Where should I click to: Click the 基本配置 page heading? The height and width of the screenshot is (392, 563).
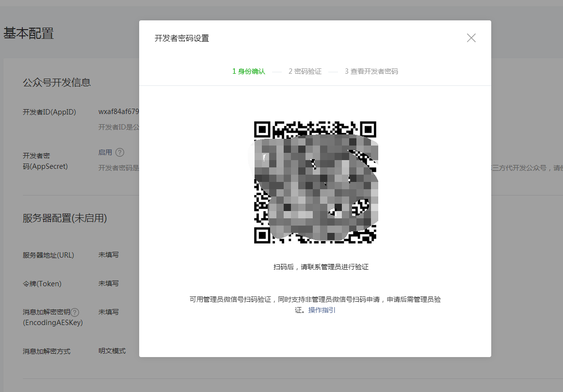tap(29, 33)
